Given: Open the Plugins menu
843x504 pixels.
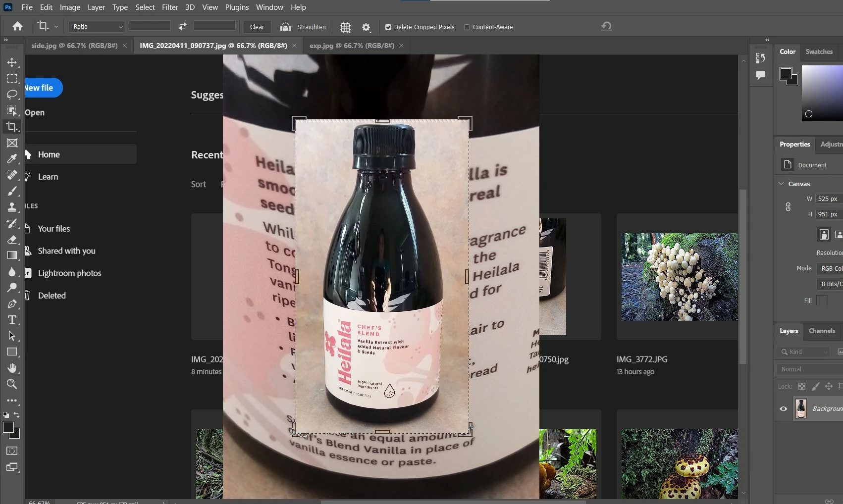Looking at the screenshot, I should tap(237, 7).
